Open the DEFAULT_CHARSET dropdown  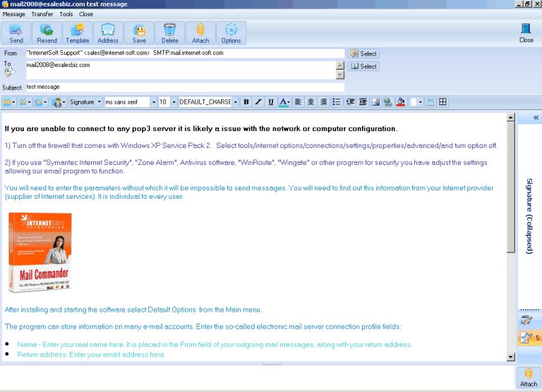236,102
